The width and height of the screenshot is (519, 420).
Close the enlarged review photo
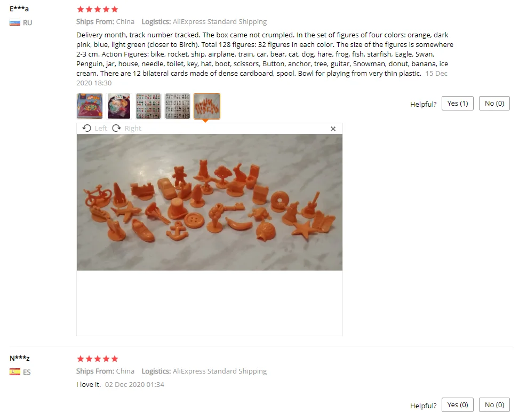point(333,129)
